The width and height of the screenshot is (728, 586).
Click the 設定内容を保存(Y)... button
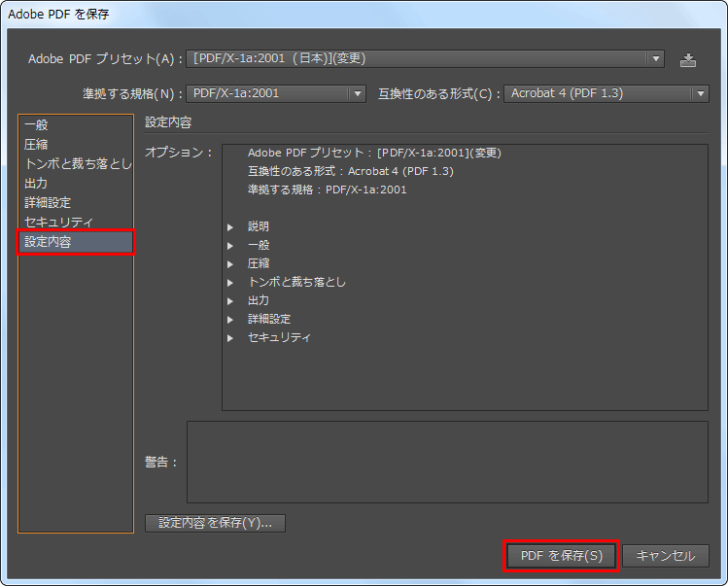[x=215, y=523]
